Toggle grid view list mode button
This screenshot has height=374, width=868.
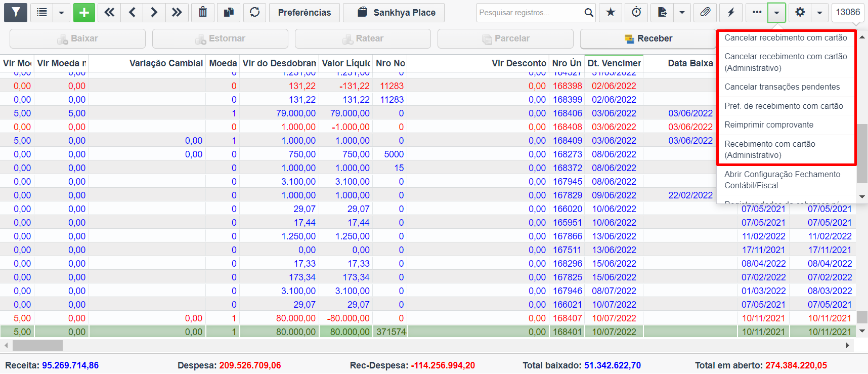coord(42,13)
